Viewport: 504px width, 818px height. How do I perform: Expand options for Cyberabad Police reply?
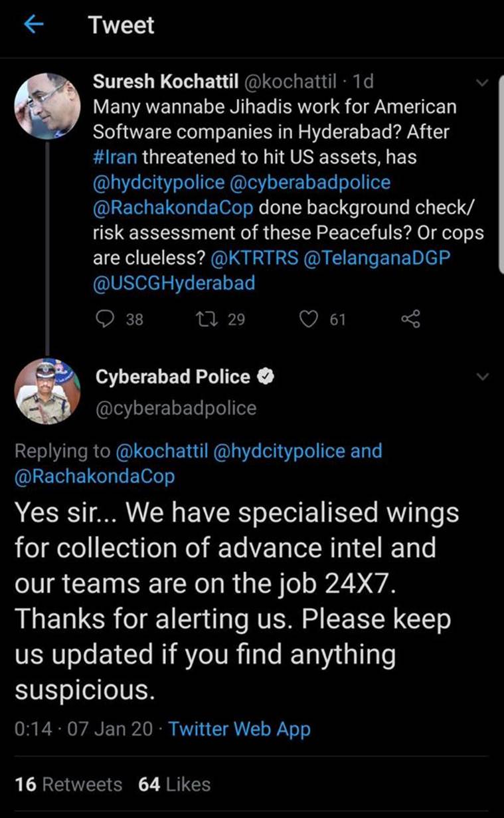[483, 377]
